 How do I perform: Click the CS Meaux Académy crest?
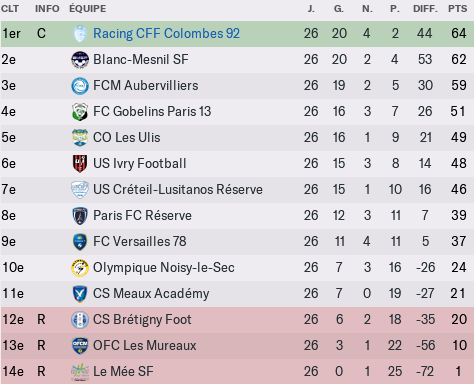80,294
